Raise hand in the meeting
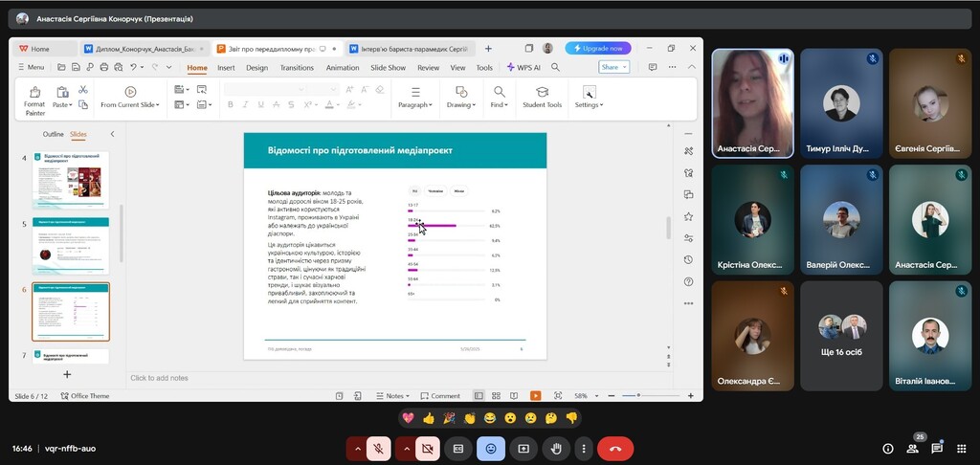 click(555, 448)
